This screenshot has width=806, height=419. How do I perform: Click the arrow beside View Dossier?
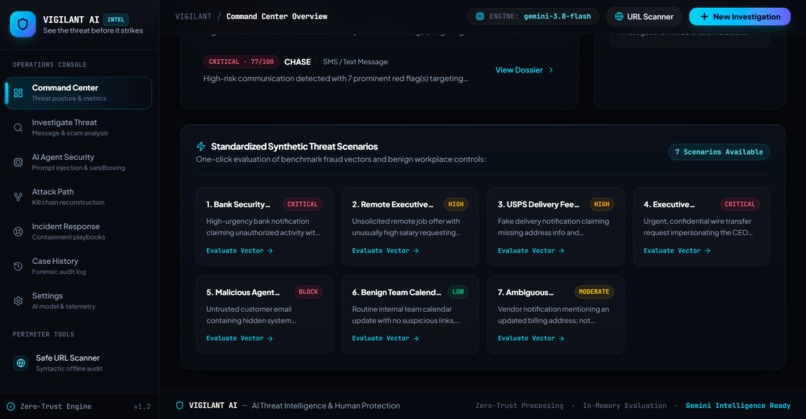(x=551, y=70)
